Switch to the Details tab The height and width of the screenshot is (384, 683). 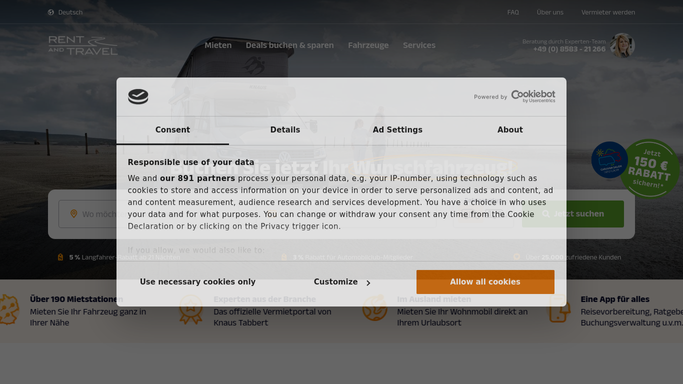point(285,130)
